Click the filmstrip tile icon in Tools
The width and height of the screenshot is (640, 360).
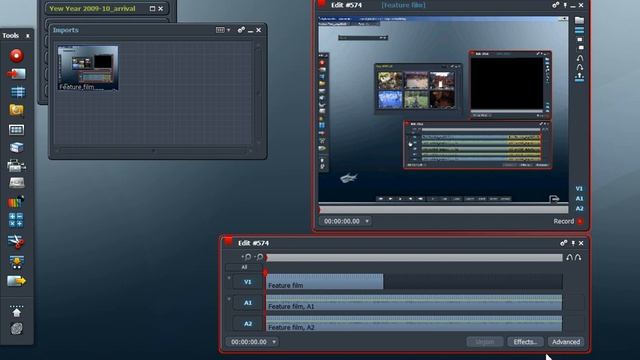[x=16, y=130]
